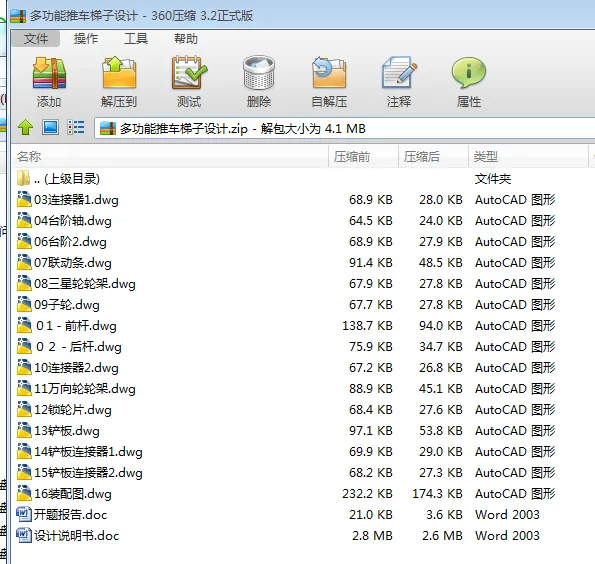Select file name 11万向轮轮架.dwg
Viewport: 595px width, 564px height.
[85, 389]
